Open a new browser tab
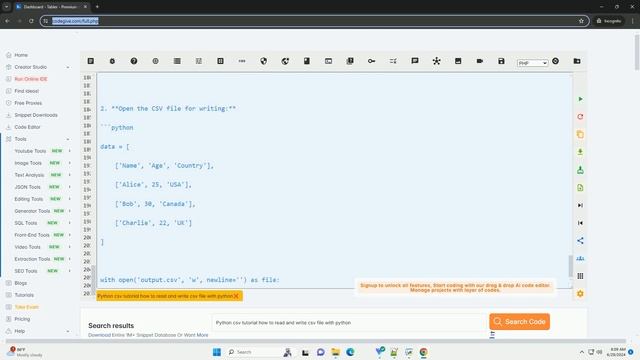This screenshot has height=360, width=640. coord(97,7)
